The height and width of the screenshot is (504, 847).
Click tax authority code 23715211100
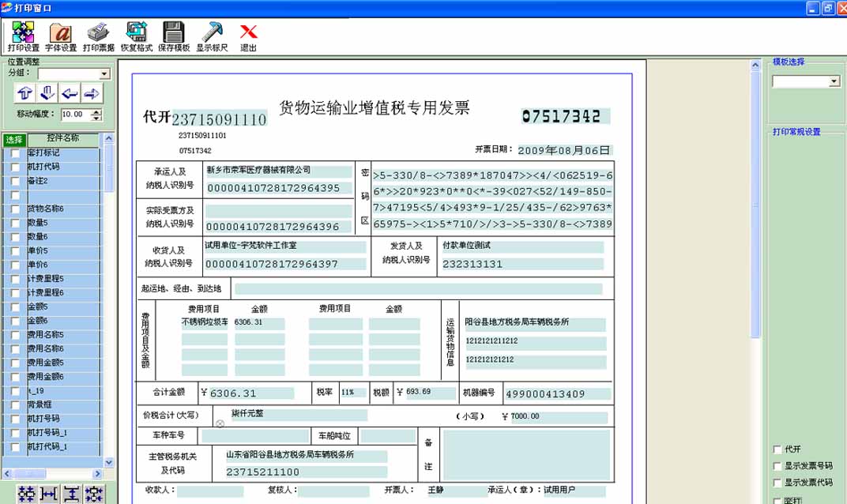click(x=307, y=472)
